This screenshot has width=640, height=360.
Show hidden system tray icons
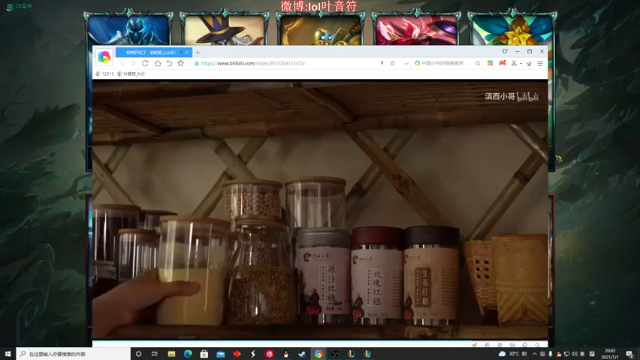(535, 354)
